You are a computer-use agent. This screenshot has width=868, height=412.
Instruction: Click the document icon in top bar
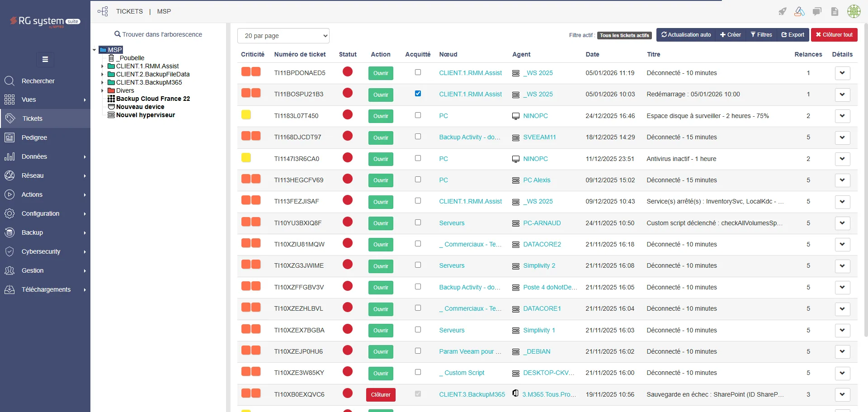pyautogui.click(x=835, y=12)
